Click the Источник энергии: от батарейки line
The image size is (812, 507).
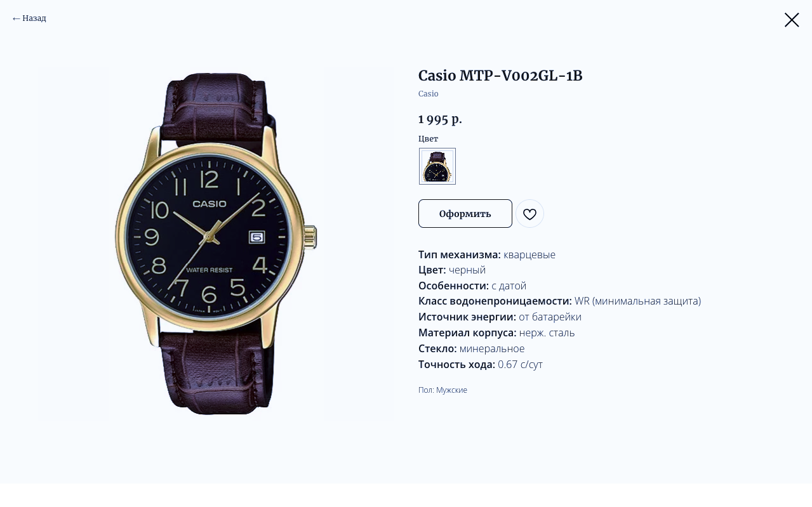[x=500, y=317]
